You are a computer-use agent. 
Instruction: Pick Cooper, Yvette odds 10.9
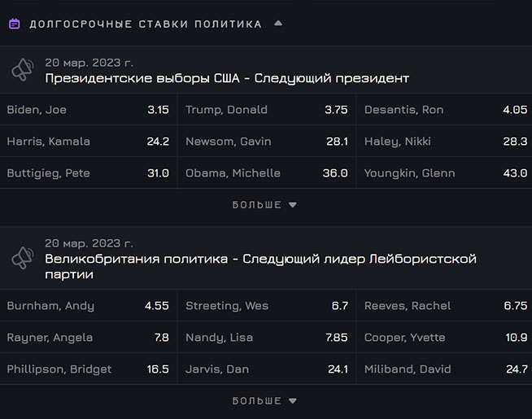click(x=444, y=338)
